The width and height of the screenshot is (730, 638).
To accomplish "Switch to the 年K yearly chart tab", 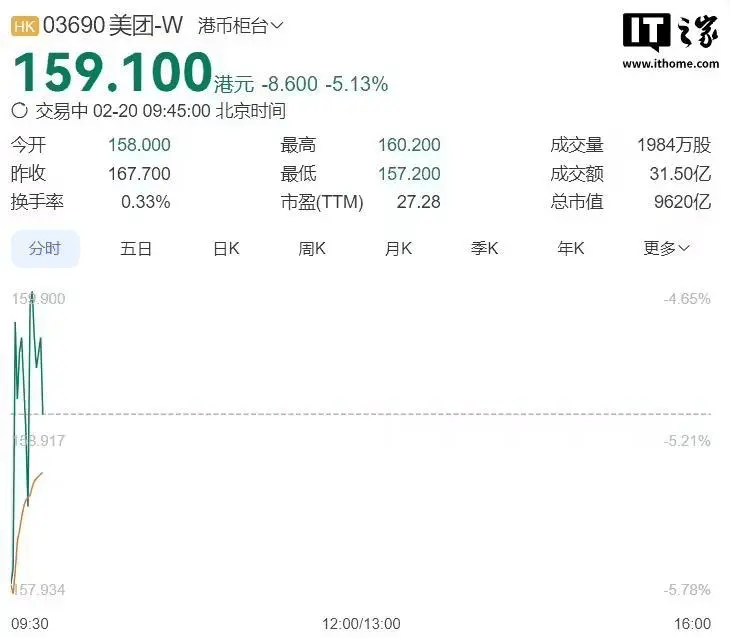I will click(x=571, y=248).
